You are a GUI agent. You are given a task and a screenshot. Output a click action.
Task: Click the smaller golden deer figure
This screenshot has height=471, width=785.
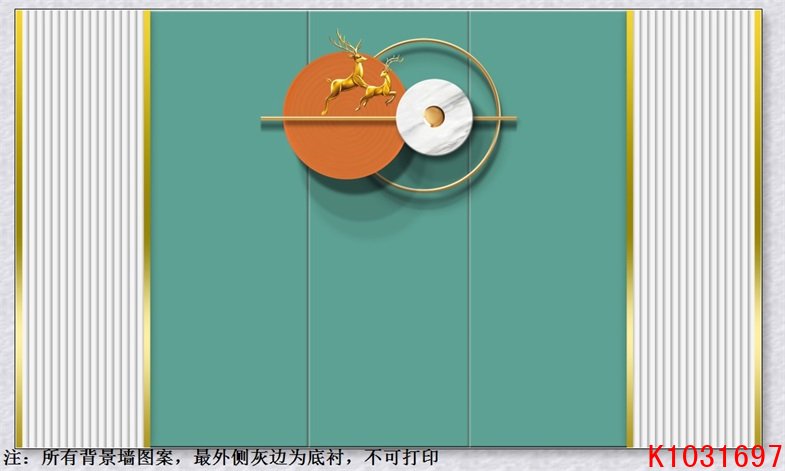pyautogui.click(x=380, y=83)
